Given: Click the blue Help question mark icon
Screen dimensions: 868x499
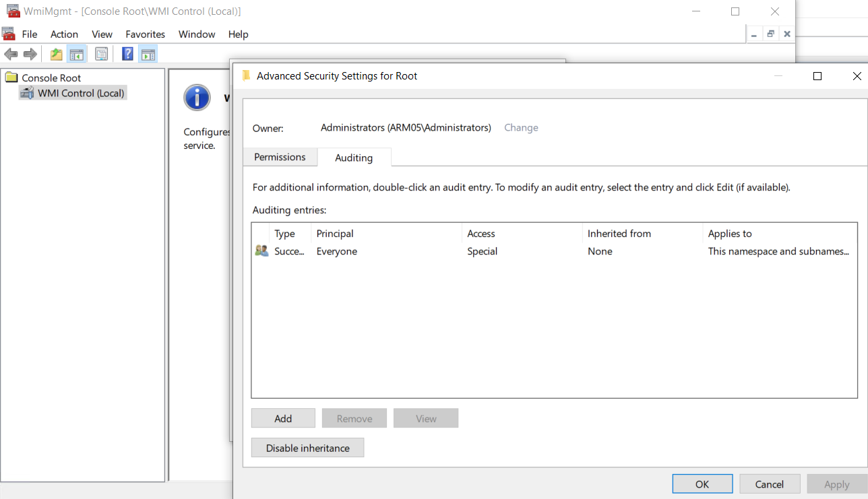Looking at the screenshot, I should 127,55.
